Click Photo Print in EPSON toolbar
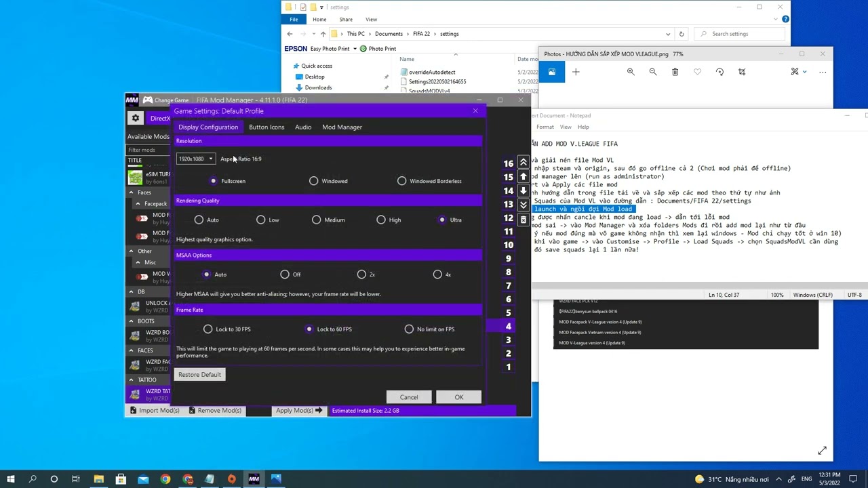Image resolution: width=868 pixels, height=488 pixels. click(378, 49)
